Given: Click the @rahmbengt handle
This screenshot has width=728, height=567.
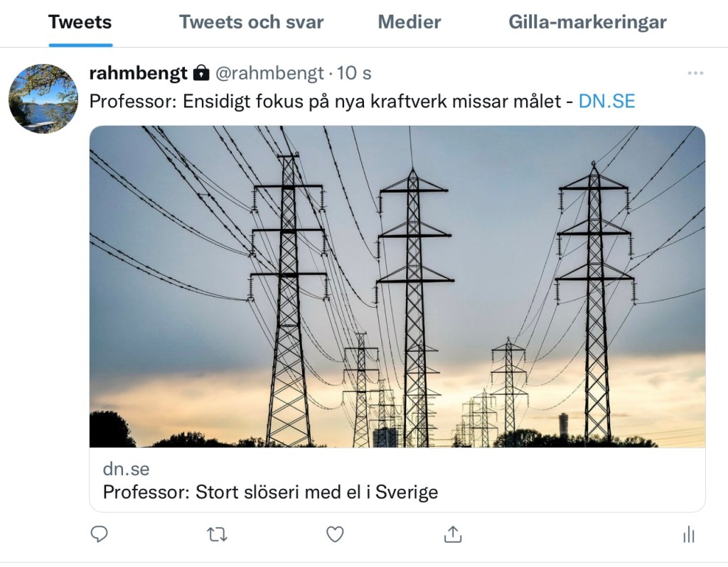Looking at the screenshot, I should (x=269, y=73).
